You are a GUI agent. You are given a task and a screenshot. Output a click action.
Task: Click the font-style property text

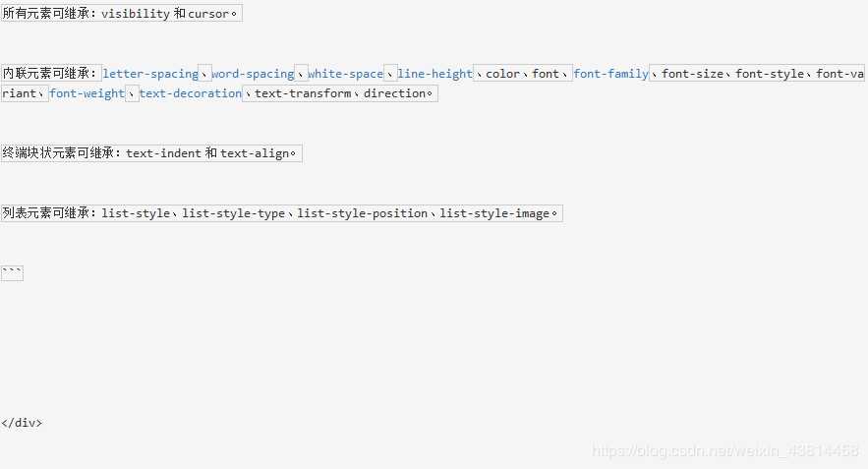point(770,74)
